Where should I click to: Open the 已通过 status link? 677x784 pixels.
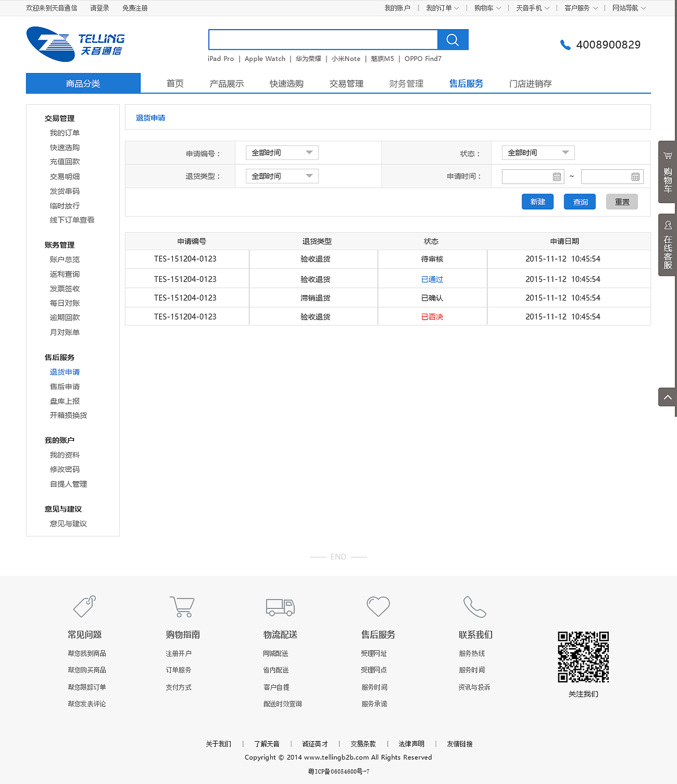click(432, 279)
